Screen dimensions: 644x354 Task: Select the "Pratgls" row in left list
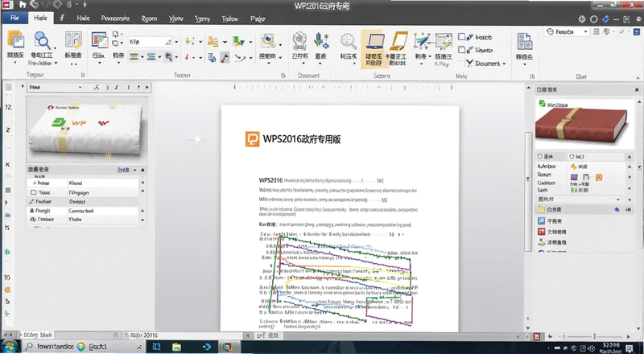pos(82,211)
